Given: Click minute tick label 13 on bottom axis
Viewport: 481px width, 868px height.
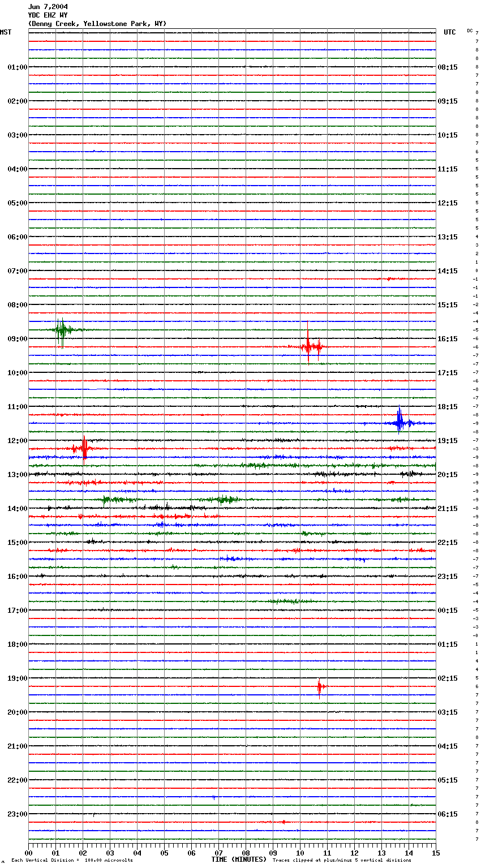Looking at the screenshot, I should point(381,853).
